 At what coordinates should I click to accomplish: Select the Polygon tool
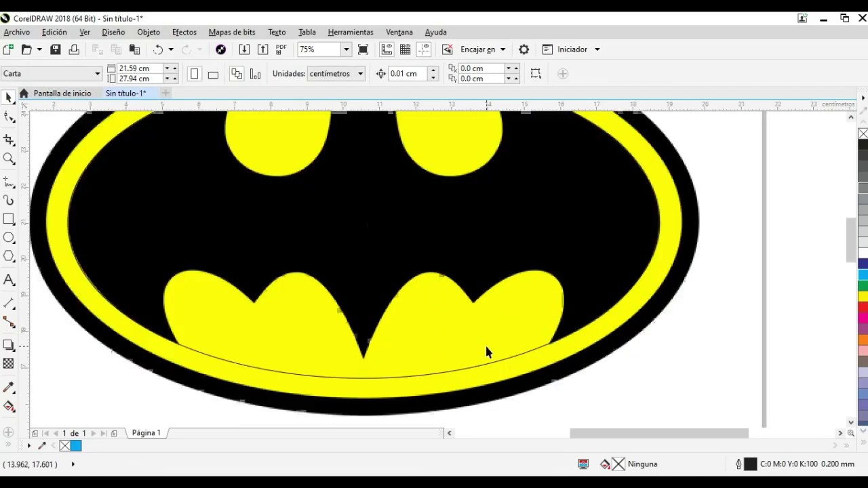coord(9,256)
